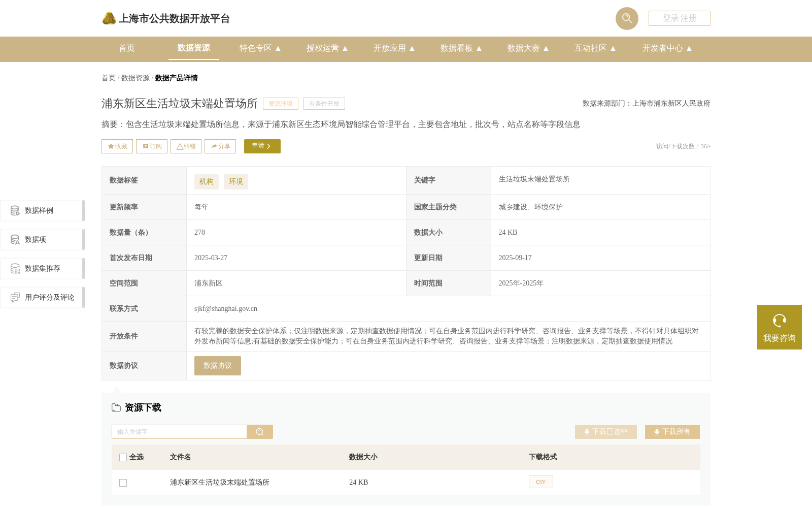Click 数据集推荐 icon
This screenshot has height=508, width=812.
point(15,269)
